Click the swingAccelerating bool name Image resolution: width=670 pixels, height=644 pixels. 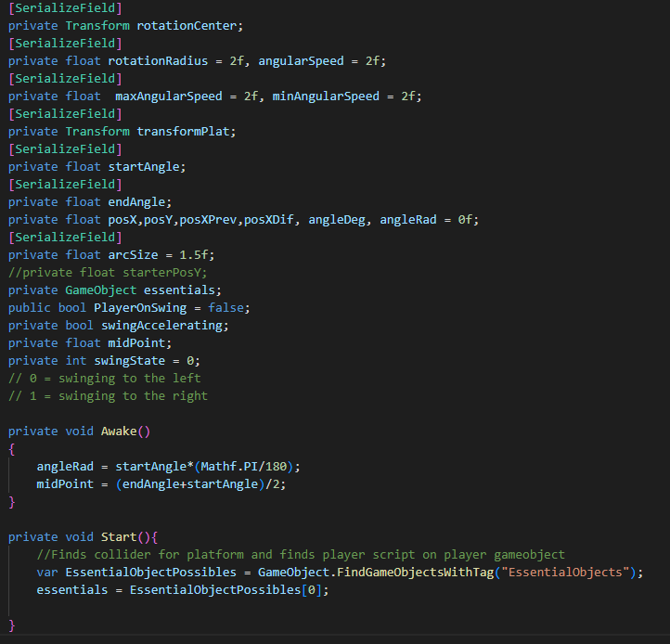pos(161,326)
